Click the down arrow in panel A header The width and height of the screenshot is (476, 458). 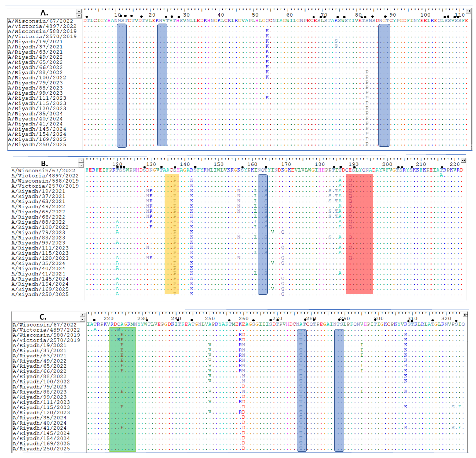(x=79, y=16)
